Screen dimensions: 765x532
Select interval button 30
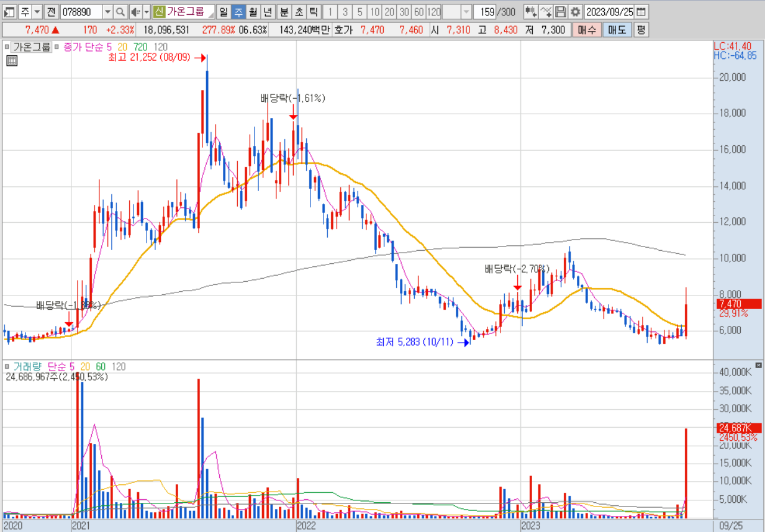point(404,12)
